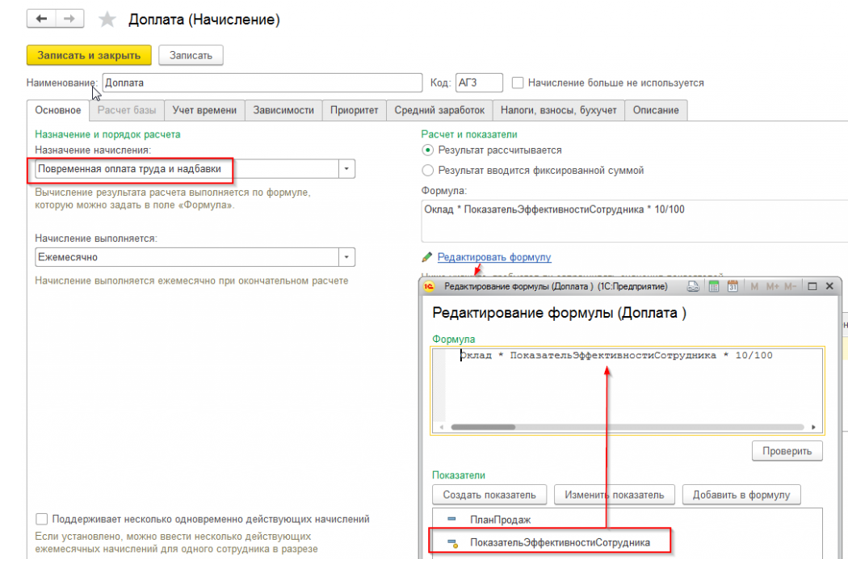Click Создать показатель button
863x565 pixels.
489,495
